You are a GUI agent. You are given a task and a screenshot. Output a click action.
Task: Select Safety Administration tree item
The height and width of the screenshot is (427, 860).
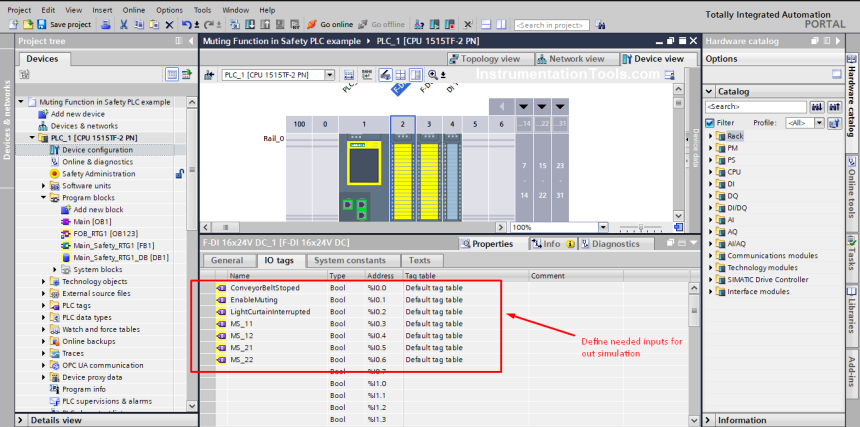(99, 174)
